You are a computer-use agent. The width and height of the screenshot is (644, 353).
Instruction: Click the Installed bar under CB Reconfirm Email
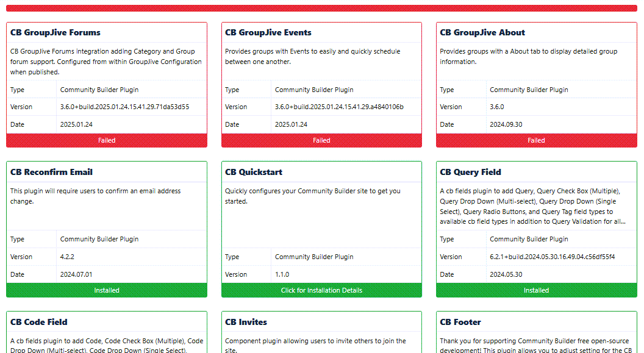click(107, 290)
